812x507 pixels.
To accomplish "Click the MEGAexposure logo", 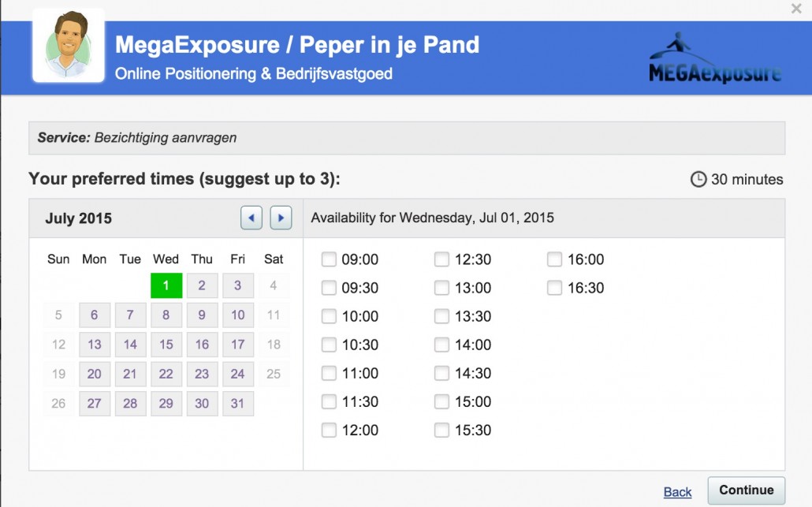I will click(715, 58).
